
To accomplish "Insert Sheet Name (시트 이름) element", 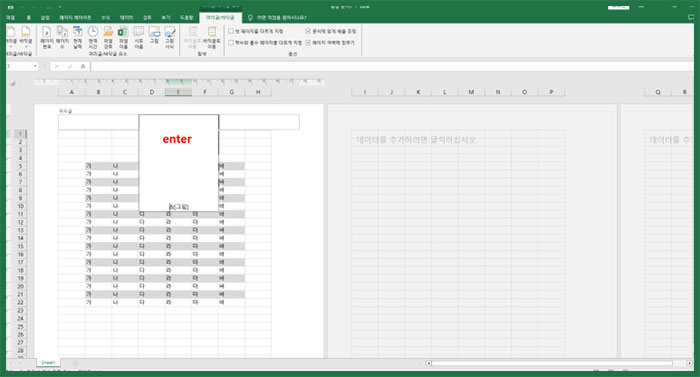I will pos(139,38).
